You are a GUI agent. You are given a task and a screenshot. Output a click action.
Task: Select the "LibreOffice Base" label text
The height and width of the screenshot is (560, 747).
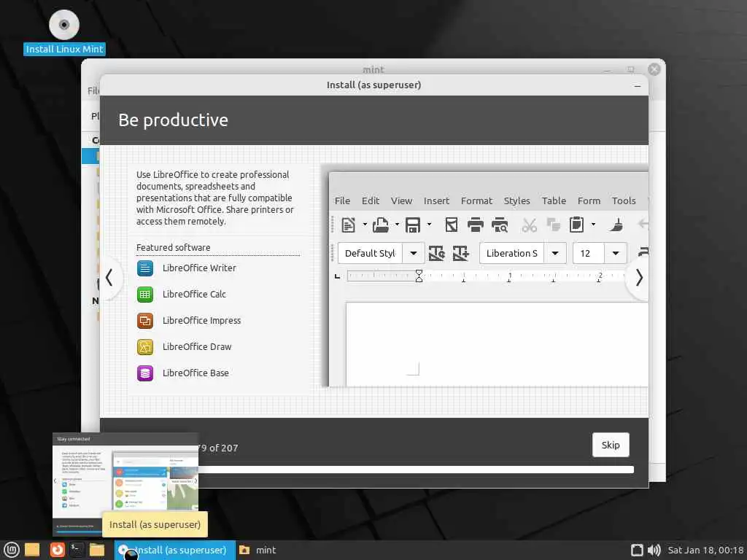(x=196, y=373)
